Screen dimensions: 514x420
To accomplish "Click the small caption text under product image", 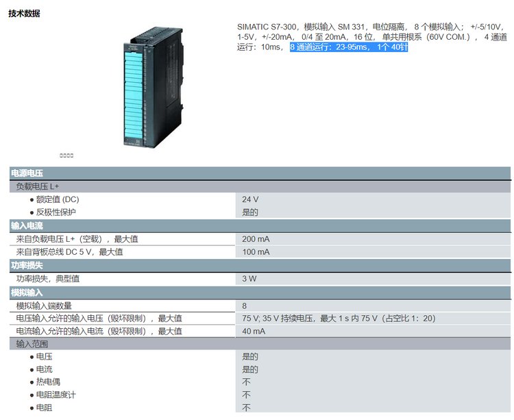I will click(66, 156).
